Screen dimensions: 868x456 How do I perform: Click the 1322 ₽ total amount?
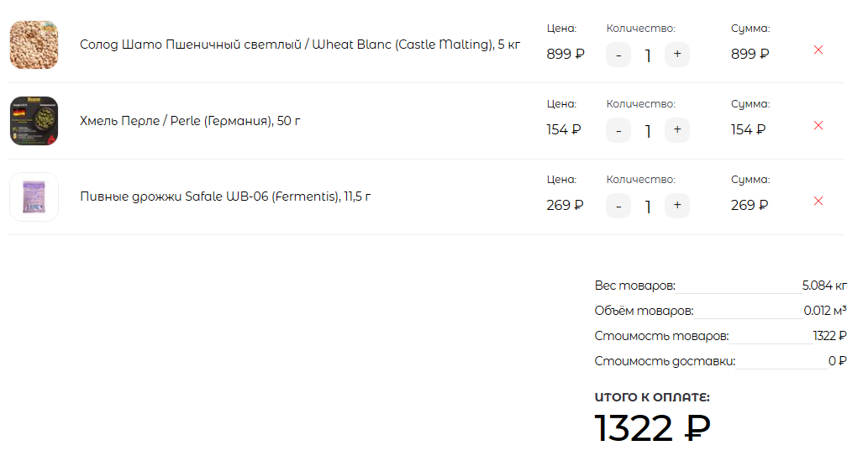pos(652,428)
